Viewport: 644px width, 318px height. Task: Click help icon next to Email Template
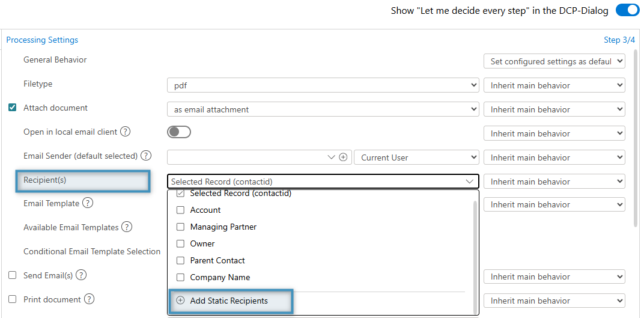[88, 203]
